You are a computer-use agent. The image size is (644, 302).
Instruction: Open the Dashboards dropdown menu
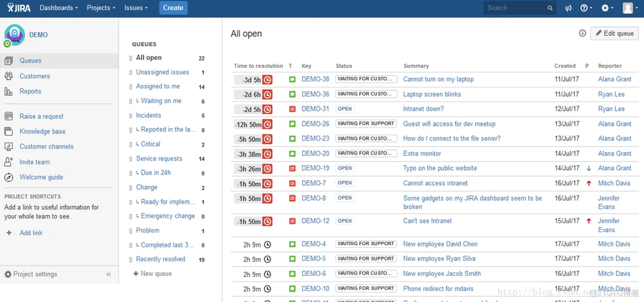[59, 8]
